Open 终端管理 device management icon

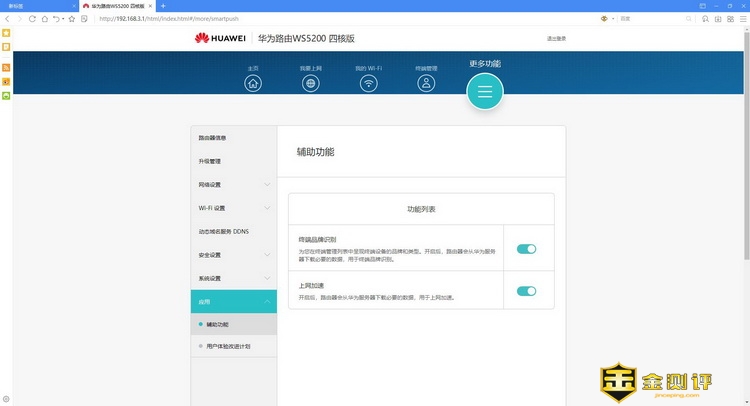(426, 83)
